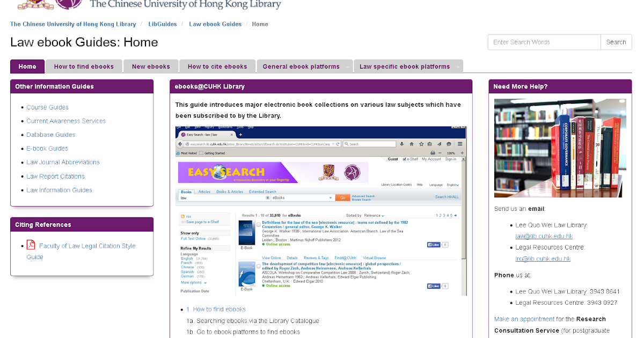Screen dimensions: 644x338
Task: Open the Database Guides link
Action: click(x=51, y=135)
